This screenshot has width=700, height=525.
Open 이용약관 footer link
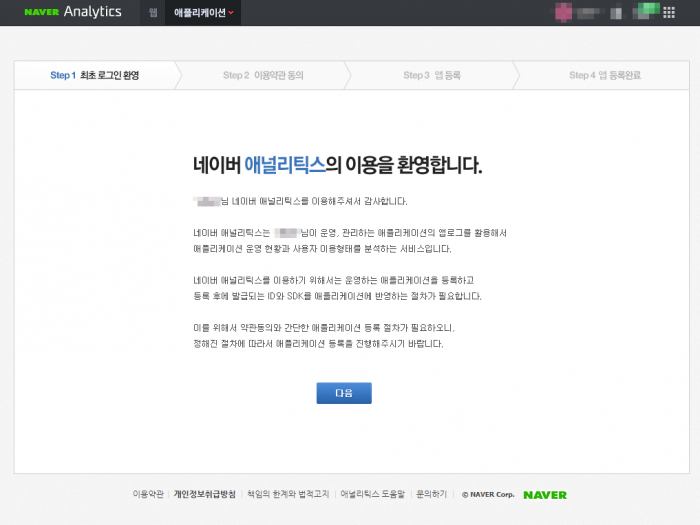[148, 494]
